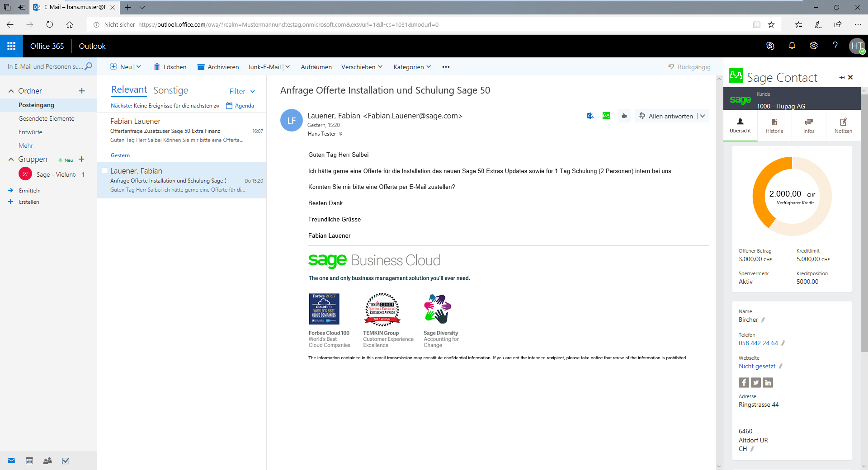
Task: Click the search magnifier icon
Action: tap(89, 66)
